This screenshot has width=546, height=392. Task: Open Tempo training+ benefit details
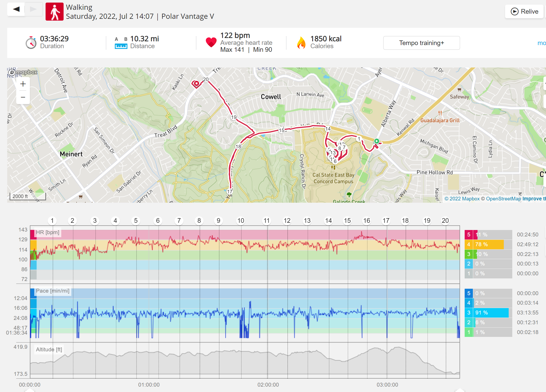pos(421,43)
